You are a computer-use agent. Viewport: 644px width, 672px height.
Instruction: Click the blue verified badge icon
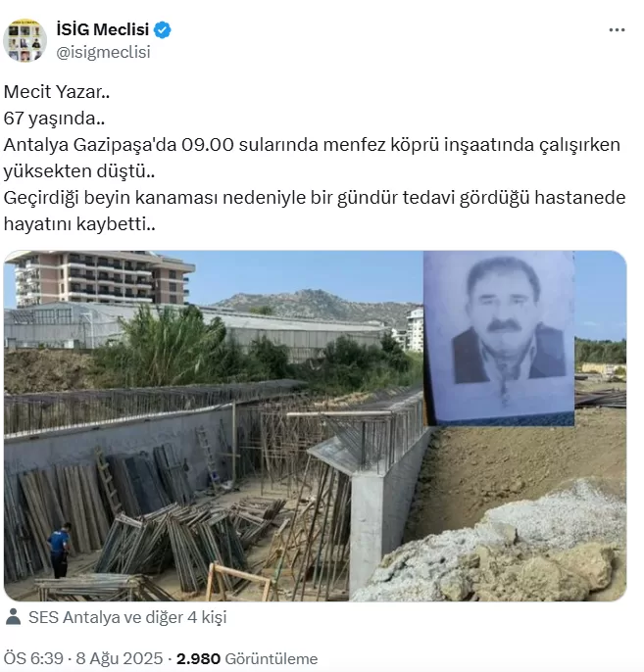click(x=163, y=30)
